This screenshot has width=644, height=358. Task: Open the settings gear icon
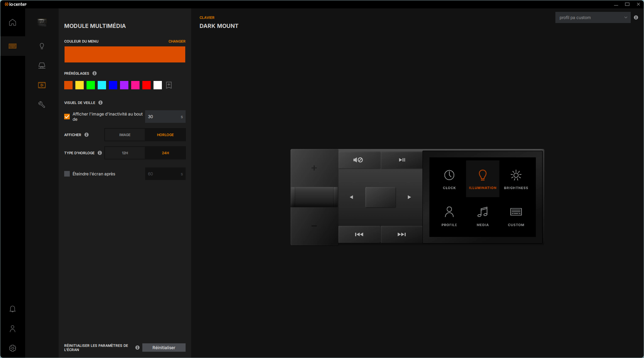click(x=13, y=348)
